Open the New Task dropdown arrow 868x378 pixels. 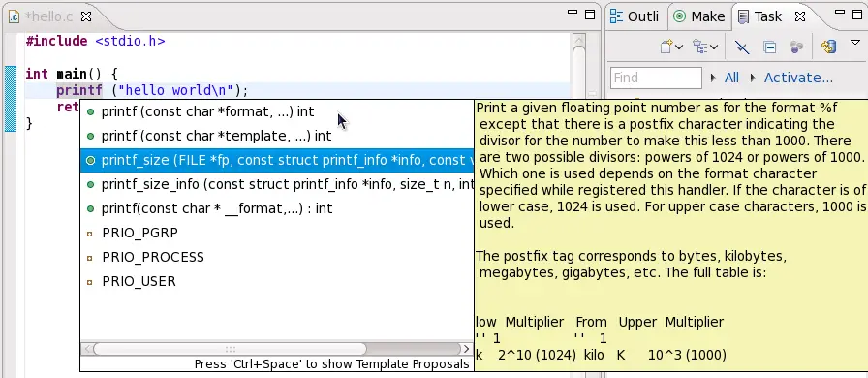(x=679, y=47)
